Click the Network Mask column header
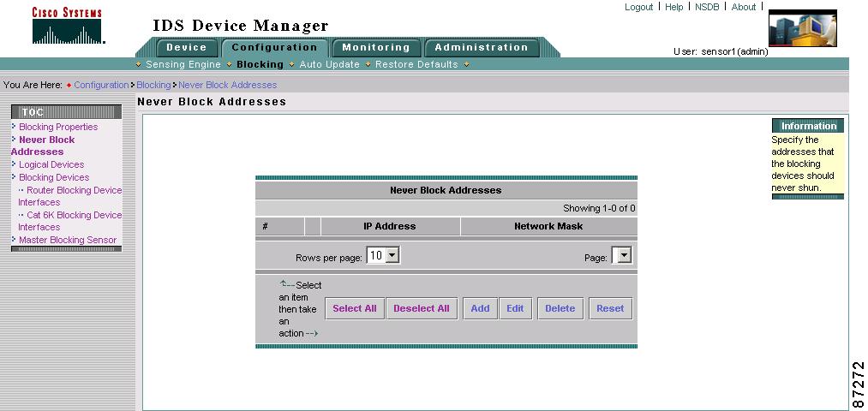The width and height of the screenshot is (868, 411). pyautogui.click(x=548, y=226)
